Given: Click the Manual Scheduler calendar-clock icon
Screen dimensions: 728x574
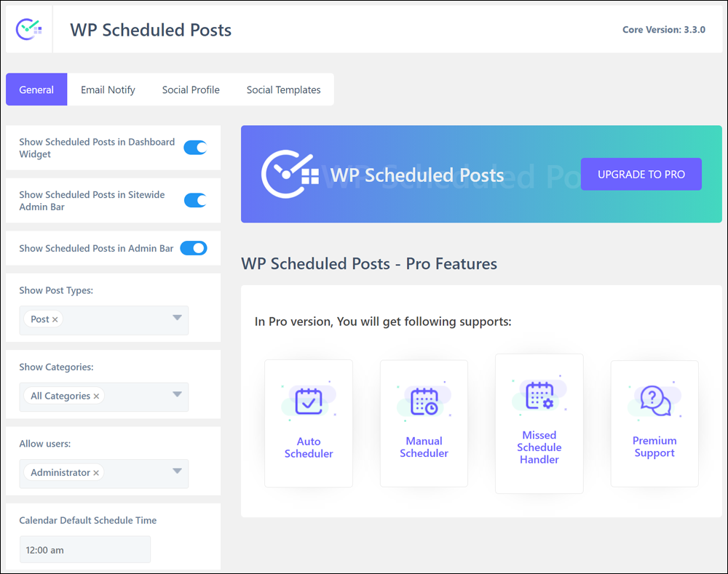Looking at the screenshot, I should [424, 402].
